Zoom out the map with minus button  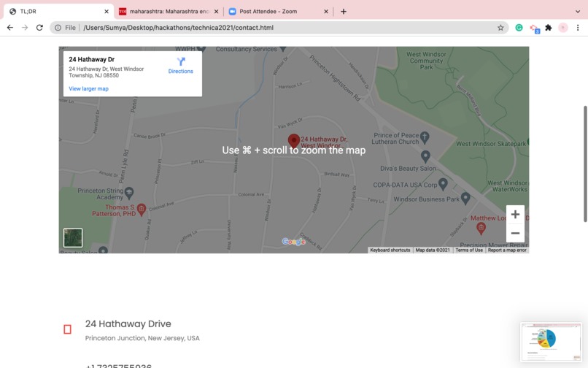pos(515,233)
